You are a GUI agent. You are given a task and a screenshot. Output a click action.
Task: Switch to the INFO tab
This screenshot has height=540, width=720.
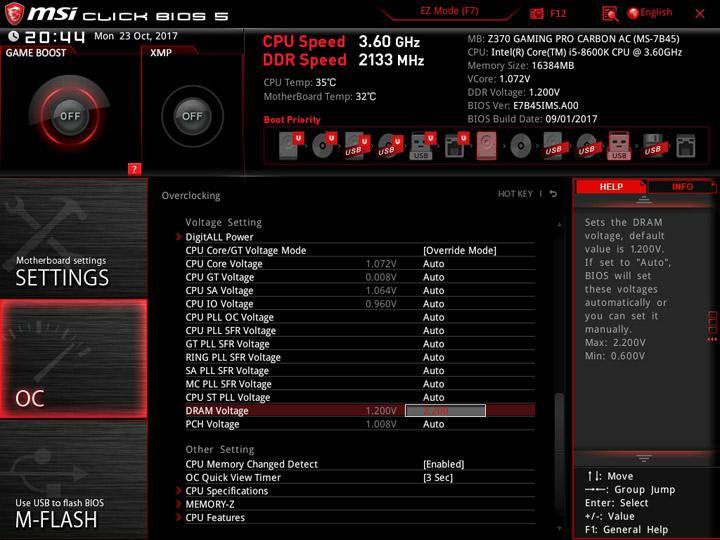click(x=682, y=186)
